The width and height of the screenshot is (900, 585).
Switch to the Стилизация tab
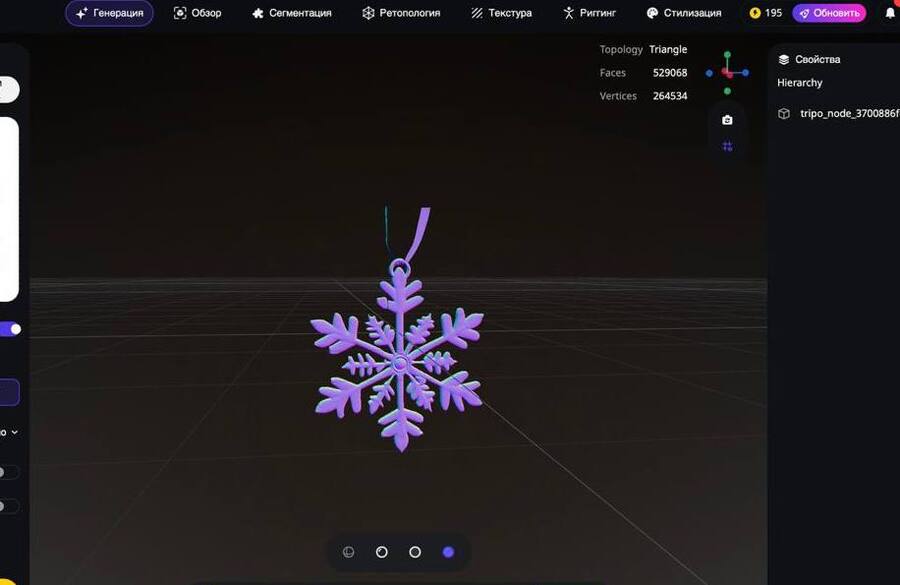[x=684, y=13]
